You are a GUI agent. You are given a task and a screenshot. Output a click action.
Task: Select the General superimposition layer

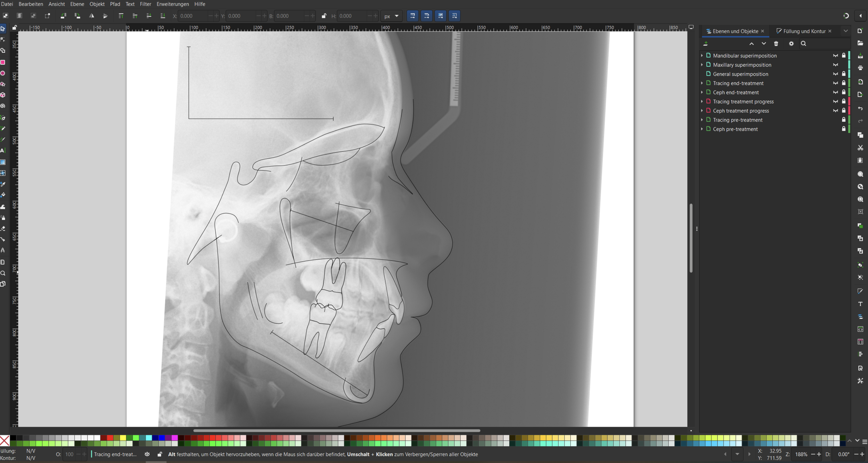click(740, 74)
